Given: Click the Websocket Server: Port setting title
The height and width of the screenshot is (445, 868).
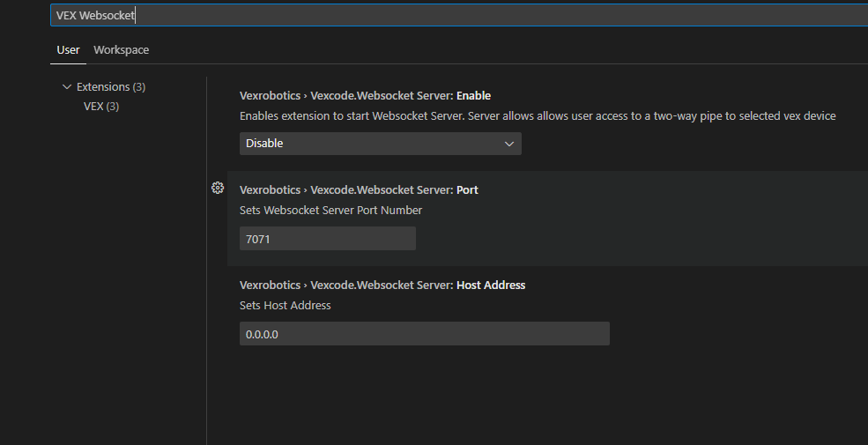Looking at the screenshot, I should click(x=359, y=189).
